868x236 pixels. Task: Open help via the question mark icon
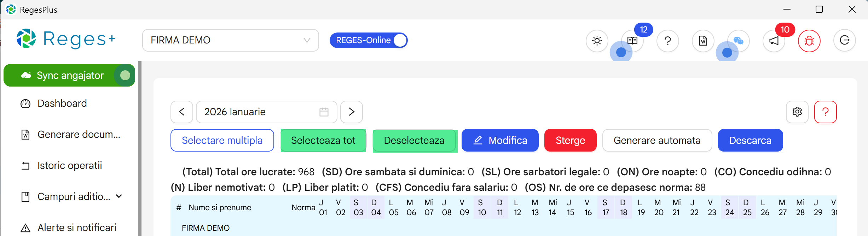(x=668, y=41)
